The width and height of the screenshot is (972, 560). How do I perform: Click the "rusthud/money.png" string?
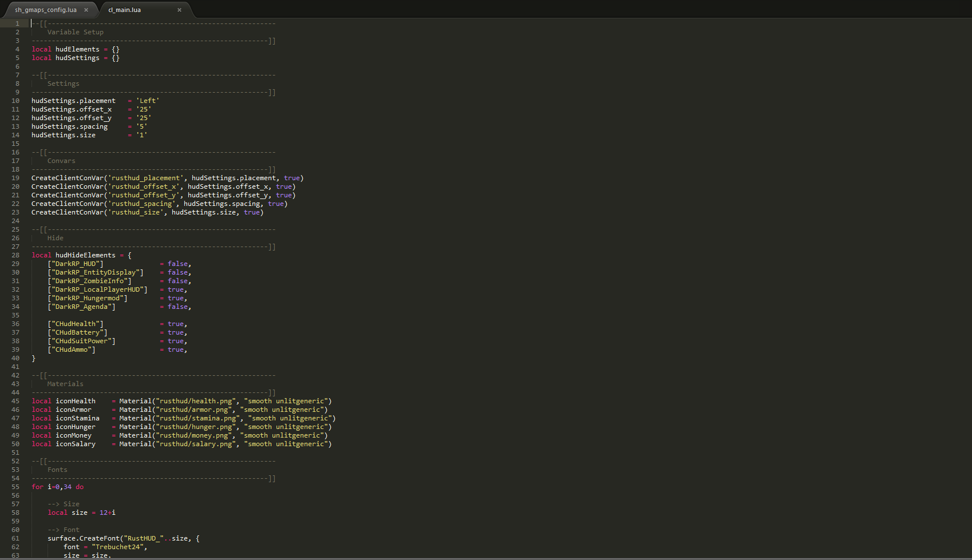[193, 435]
